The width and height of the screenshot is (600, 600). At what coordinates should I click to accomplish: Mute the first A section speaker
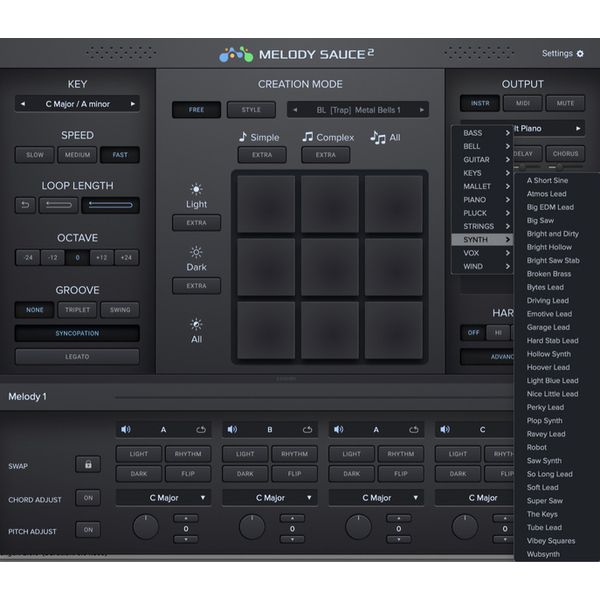126,429
